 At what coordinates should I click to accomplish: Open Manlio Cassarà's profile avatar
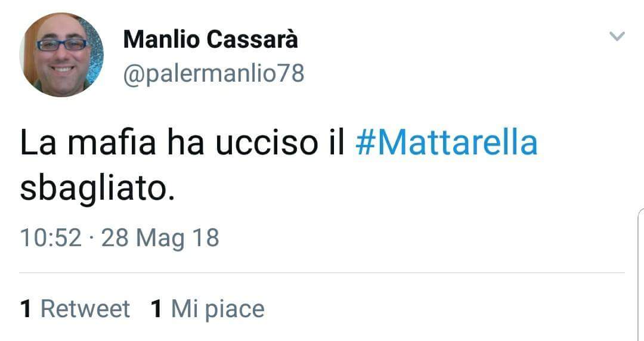[x=61, y=55]
